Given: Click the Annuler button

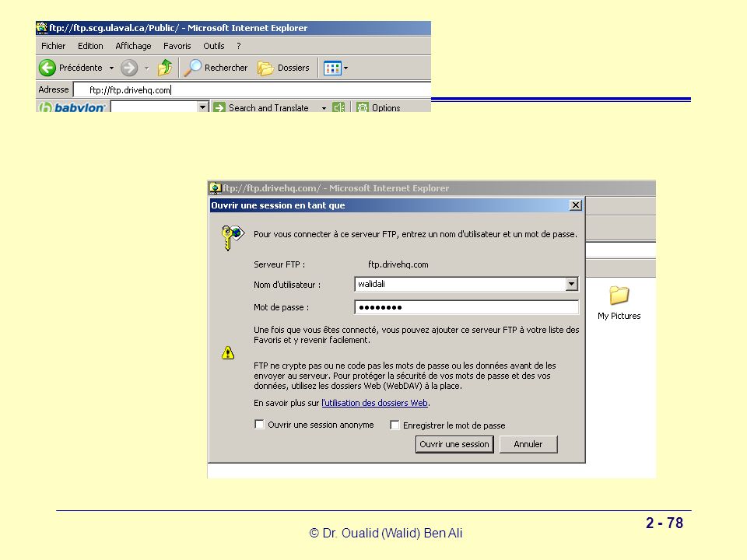Looking at the screenshot, I should (528, 444).
